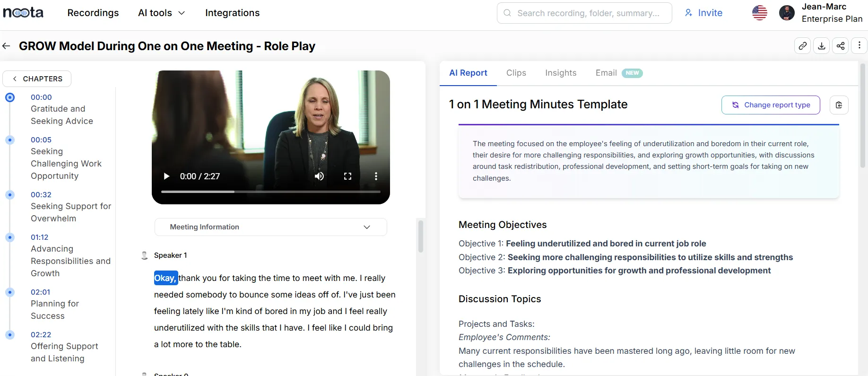Click the recording title GROW Model heading
The width and height of the screenshot is (868, 376).
167,46
